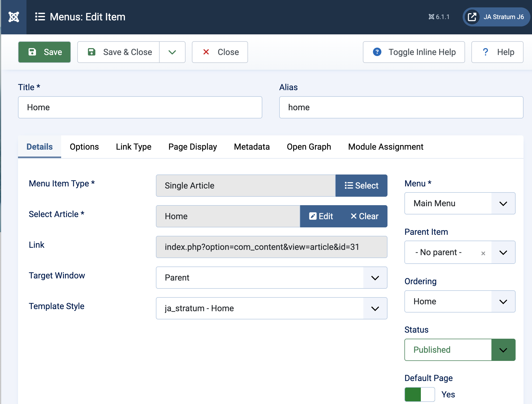Open the Status dropdown showing Published
This screenshot has height=404, width=532.
tap(460, 350)
